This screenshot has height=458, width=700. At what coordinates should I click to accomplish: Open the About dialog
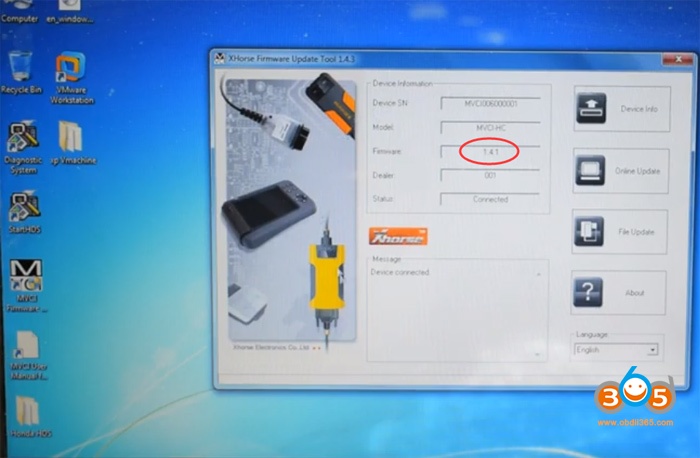click(618, 292)
